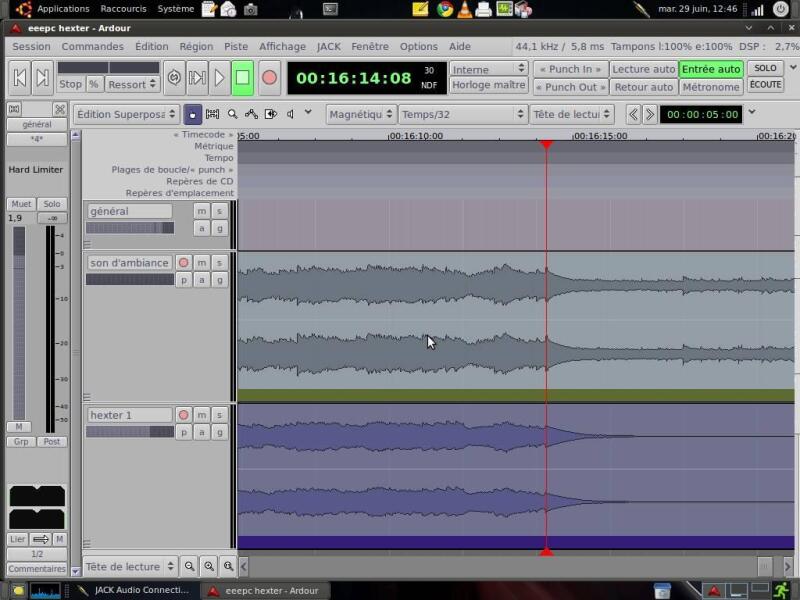Screen dimensions: 800x600
Task: Toggle loop playback icon
Action: 174,78
